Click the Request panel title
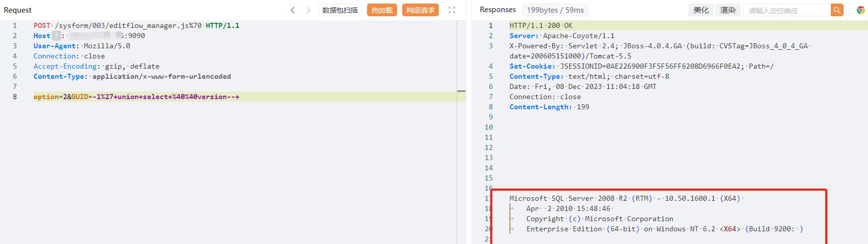The width and height of the screenshot is (868, 244). point(18,10)
